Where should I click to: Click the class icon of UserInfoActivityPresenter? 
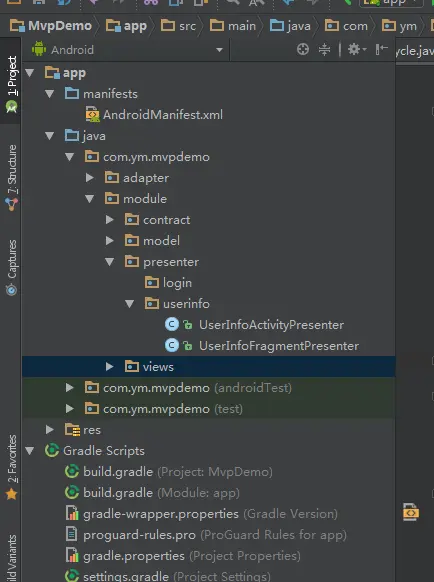click(172, 324)
